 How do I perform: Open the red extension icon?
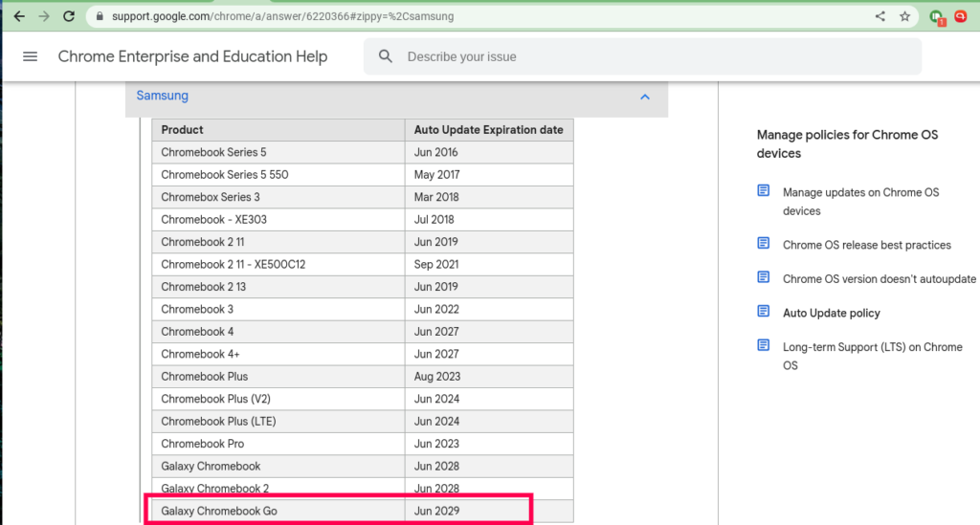961,16
